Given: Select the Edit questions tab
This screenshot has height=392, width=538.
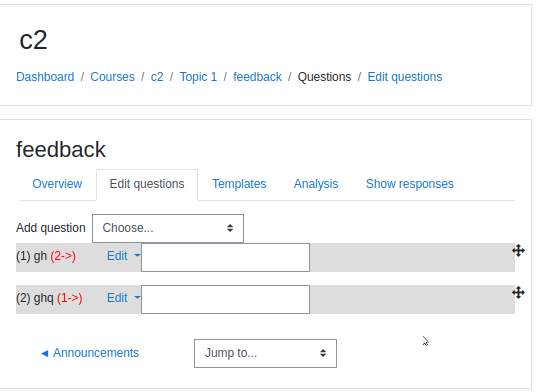Looking at the screenshot, I should tap(147, 184).
